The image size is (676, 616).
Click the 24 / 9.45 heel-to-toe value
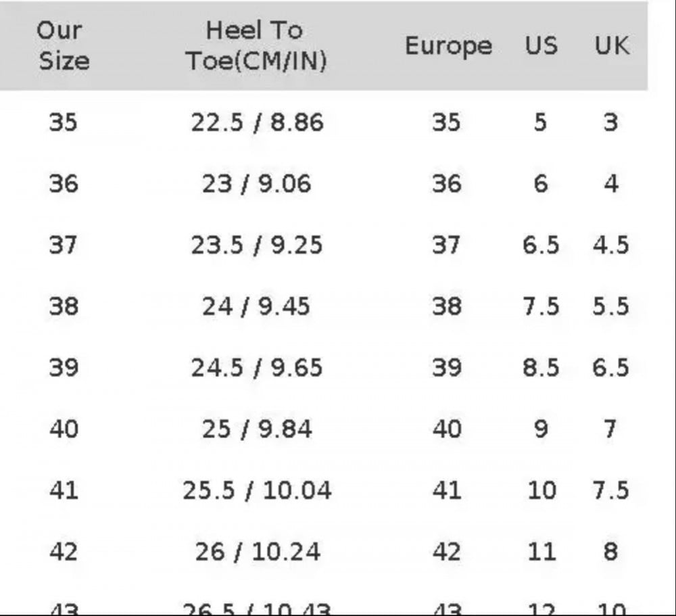[x=257, y=306]
